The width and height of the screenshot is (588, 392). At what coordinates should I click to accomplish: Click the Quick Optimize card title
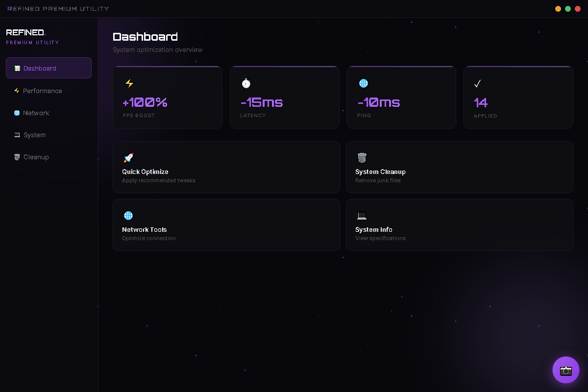point(145,171)
